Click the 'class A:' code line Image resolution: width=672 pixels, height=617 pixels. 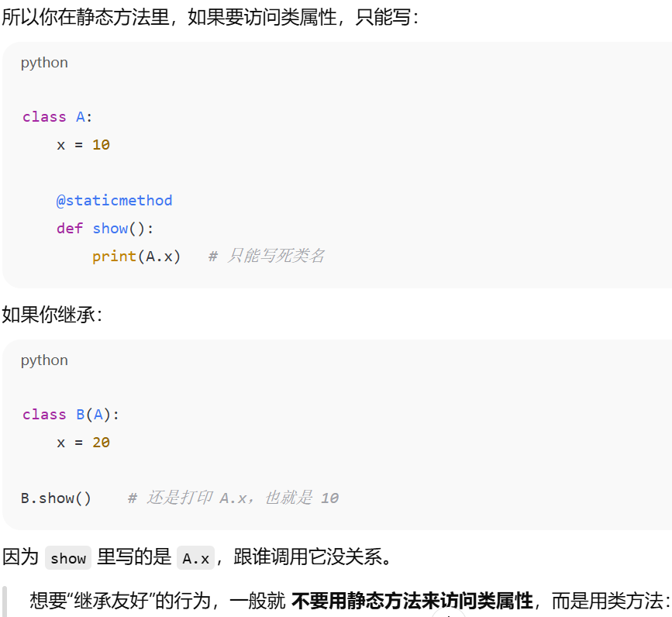click(x=57, y=116)
